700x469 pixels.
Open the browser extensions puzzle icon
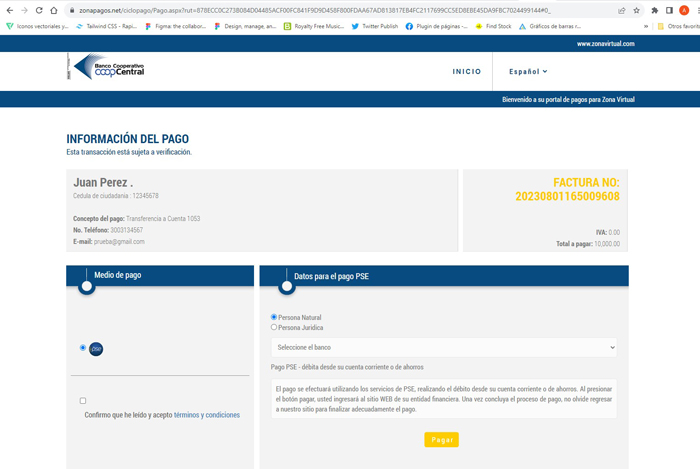[x=654, y=10]
